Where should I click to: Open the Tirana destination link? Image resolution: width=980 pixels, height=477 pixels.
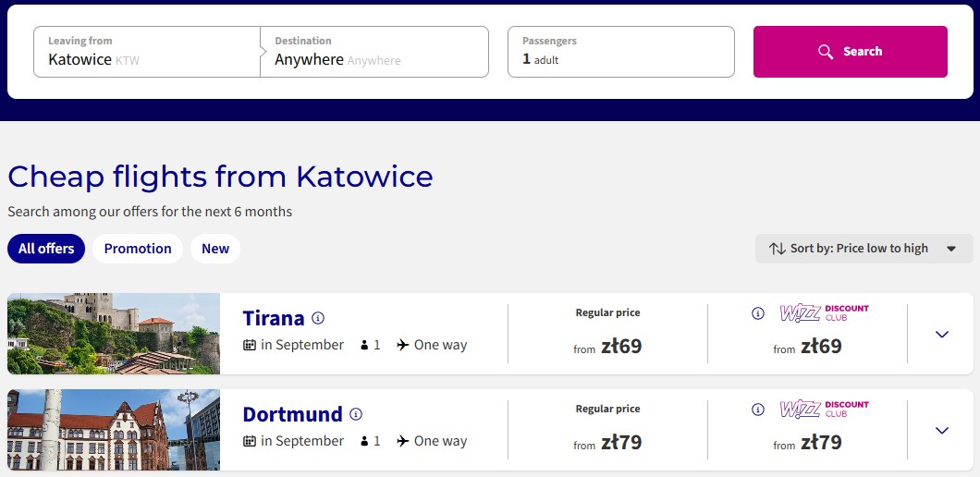pos(273,318)
